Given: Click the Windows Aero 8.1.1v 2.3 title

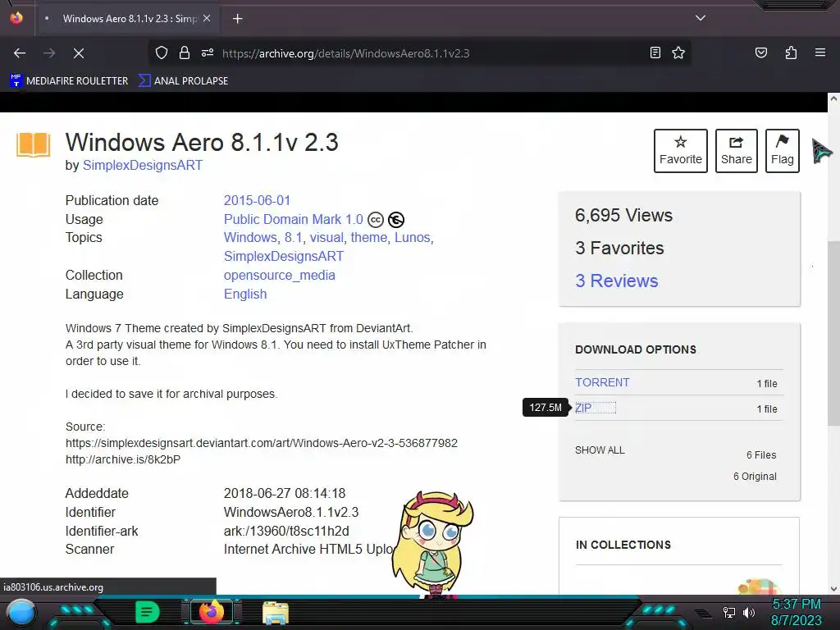Looking at the screenshot, I should (202, 143).
